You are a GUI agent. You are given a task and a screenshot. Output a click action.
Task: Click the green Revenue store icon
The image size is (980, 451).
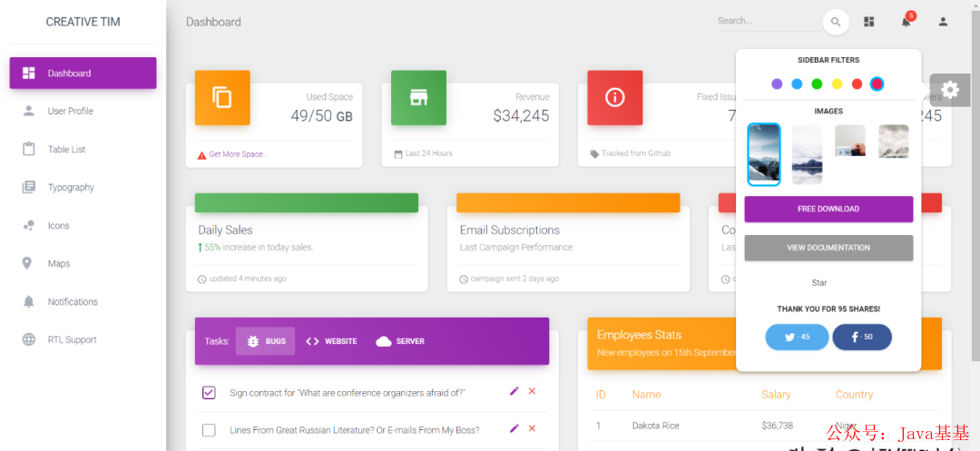[x=418, y=98]
